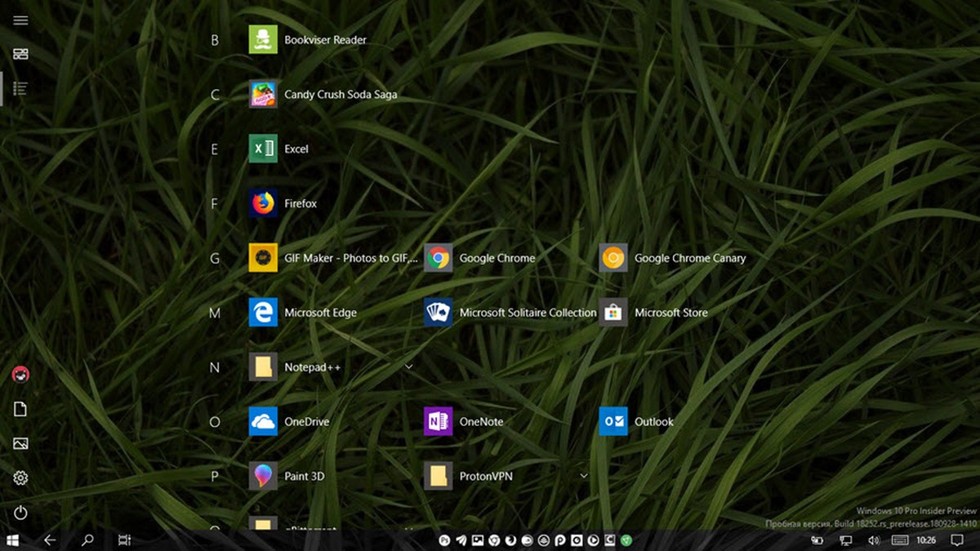Jump using the letter B header
The width and height of the screenshot is (980, 551).
pos(215,39)
